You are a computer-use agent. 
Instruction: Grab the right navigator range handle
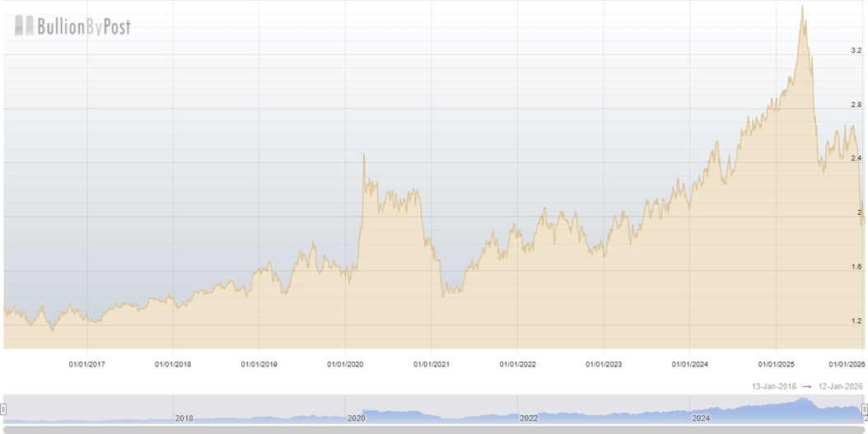tap(864, 409)
